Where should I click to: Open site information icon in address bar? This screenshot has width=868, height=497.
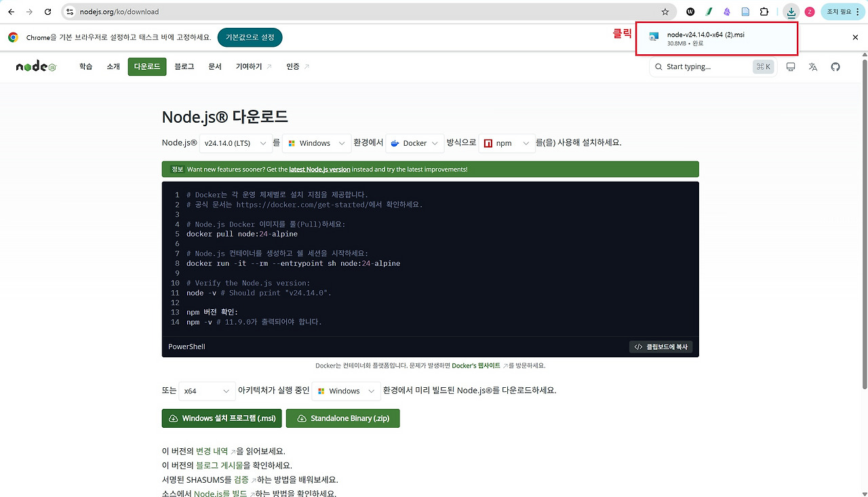point(70,12)
